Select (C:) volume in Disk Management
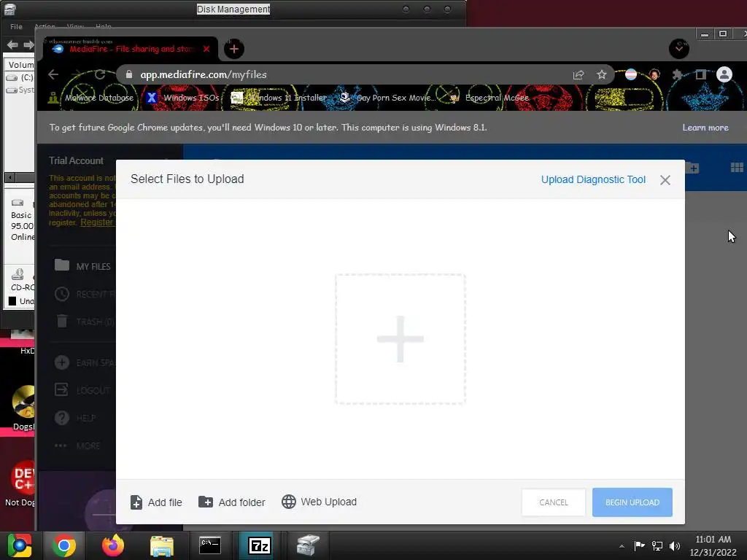Viewport: 747px width, 560px height. tap(20, 77)
